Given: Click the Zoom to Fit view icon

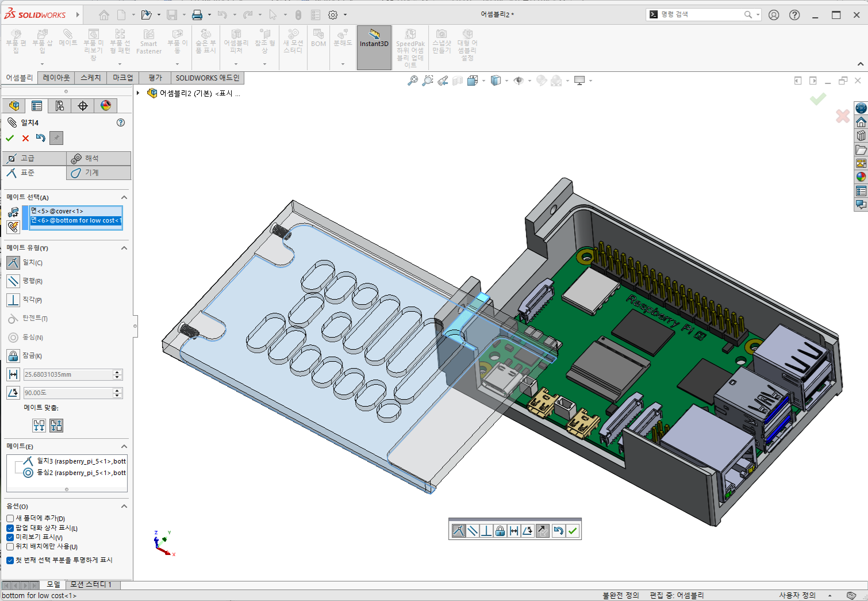Looking at the screenshot, I should pos(413,81).
